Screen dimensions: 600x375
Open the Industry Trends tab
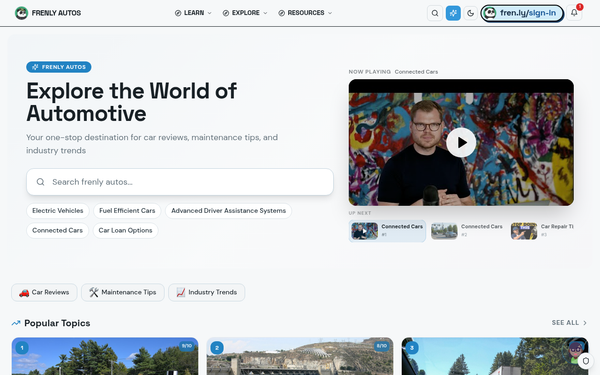pos(207,292)
